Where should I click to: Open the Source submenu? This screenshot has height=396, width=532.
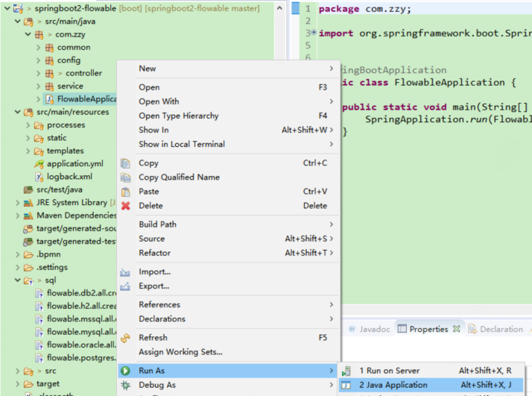pos(229,239)
